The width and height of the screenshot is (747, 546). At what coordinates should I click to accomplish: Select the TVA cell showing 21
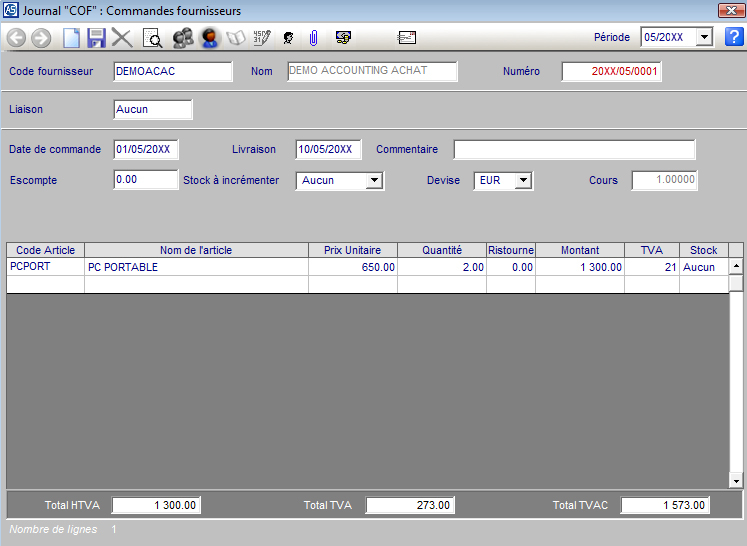click(x=652, y=267)
